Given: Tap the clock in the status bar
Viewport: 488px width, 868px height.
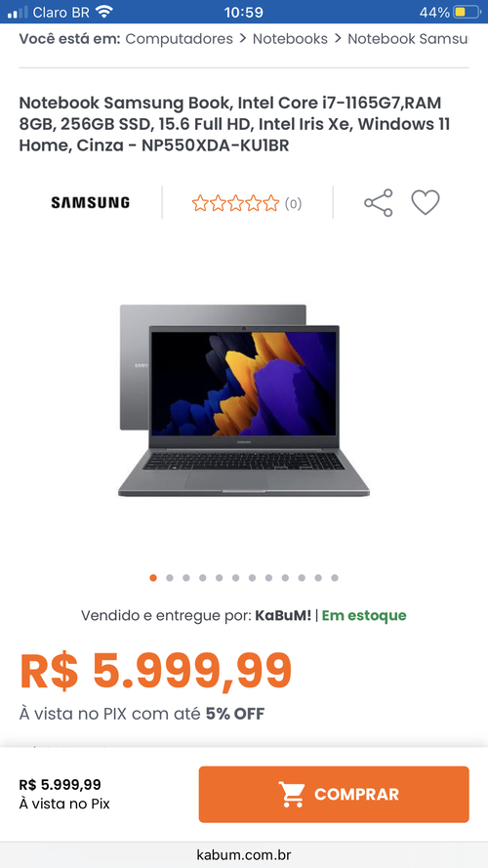Looking at the screenshot, I should tap(243, 12).
